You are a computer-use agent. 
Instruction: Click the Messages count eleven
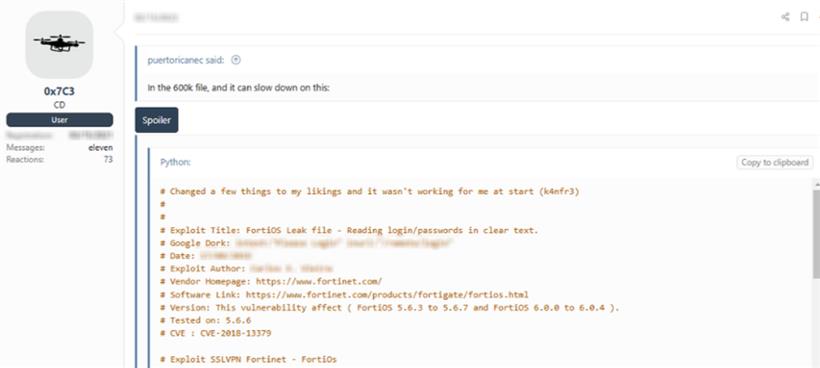[100, 148]
